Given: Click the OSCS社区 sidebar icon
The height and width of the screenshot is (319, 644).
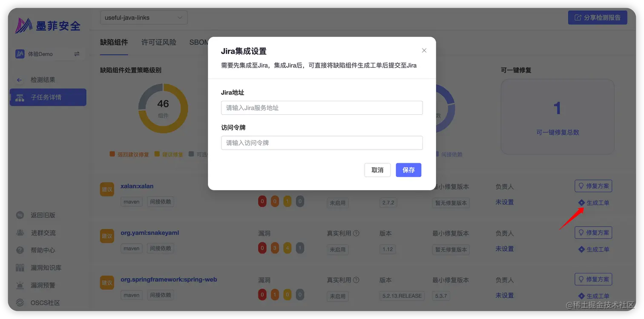Looking at the screenshot, I should click(x=20, y=302).
